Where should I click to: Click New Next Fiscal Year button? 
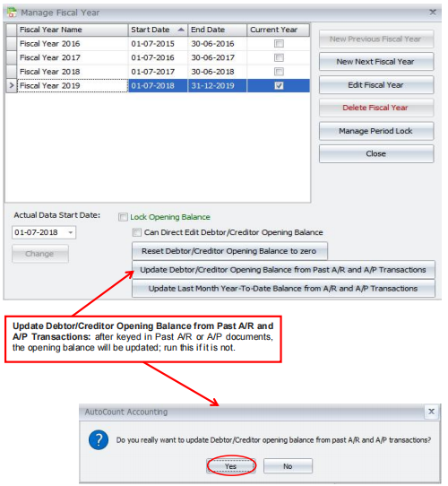(x=376, y=62)
